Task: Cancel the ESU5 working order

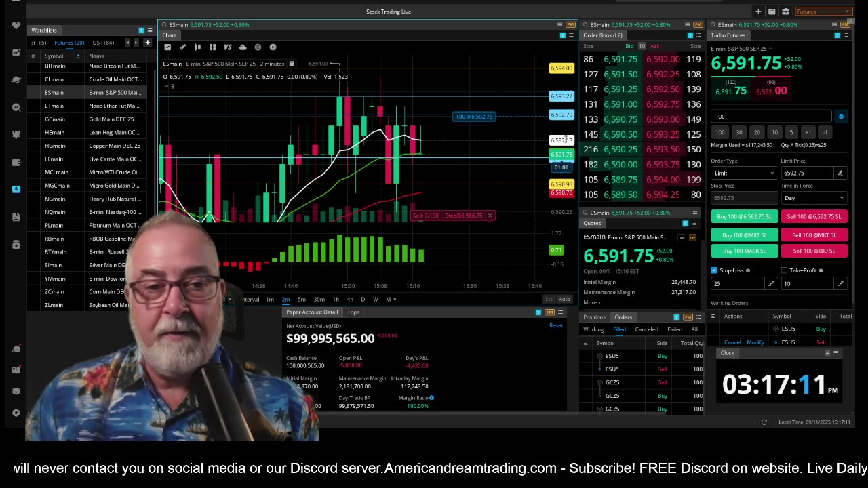Action: click(732, 342)
